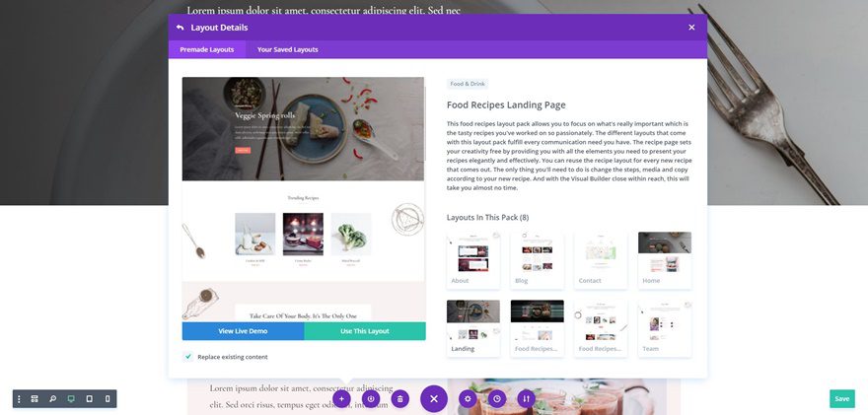The image size is (868, 415).
Task: Select the Contact layout thumbnail
Action: pos(601,260)
